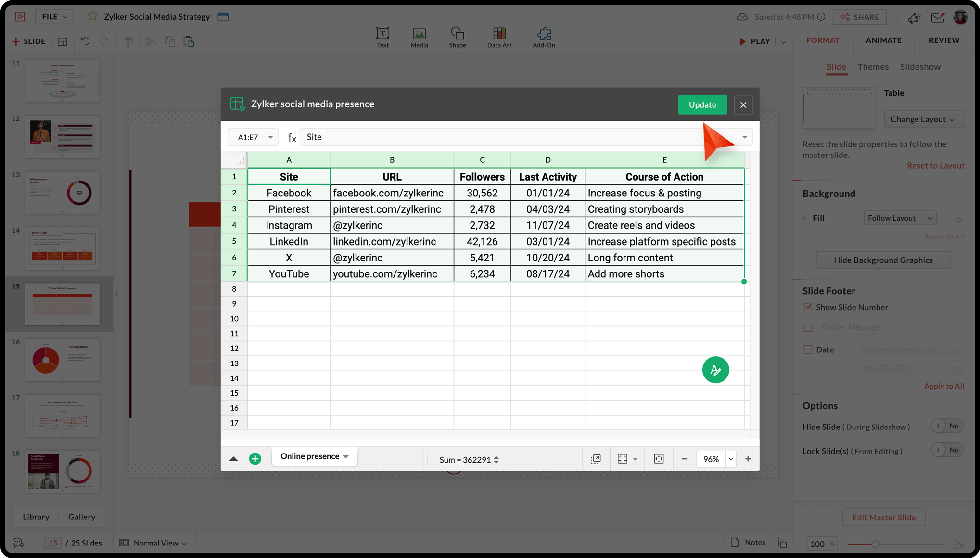980x558 pixels.
Task: Open the Library tab
Action: coord(36,517)
